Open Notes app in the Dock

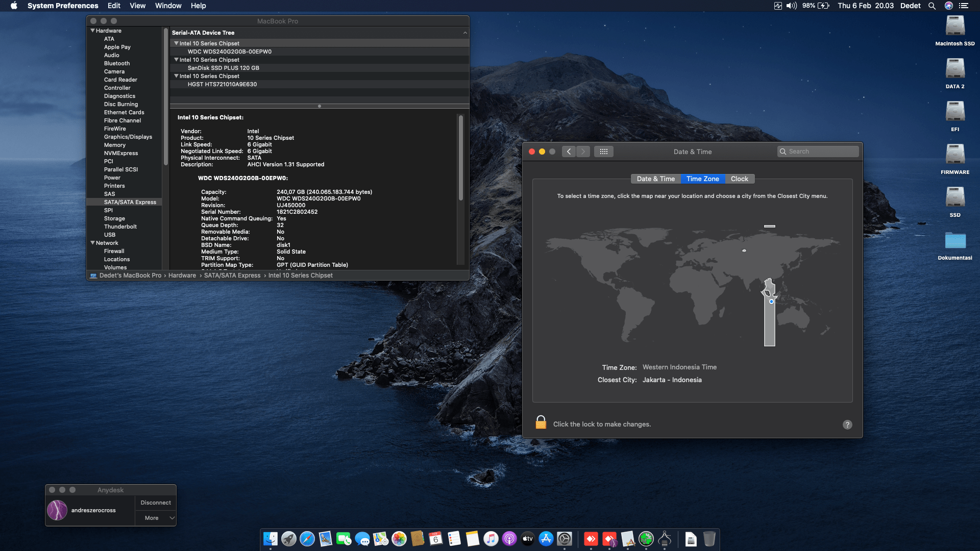click(473, 539)
